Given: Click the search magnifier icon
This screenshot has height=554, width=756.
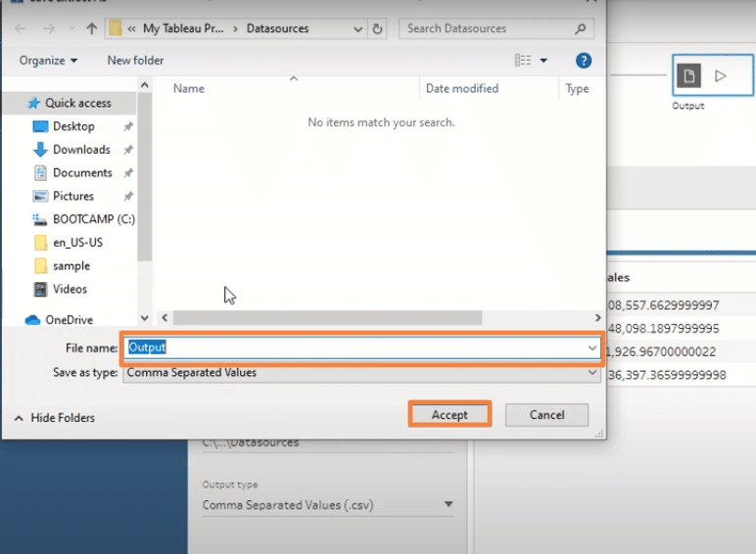Looking at the screenshot, I should tap(581, 29).
